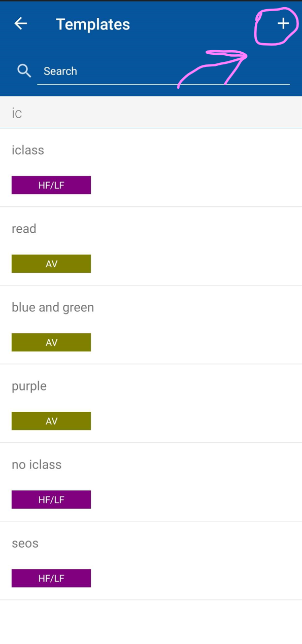Viewport: 302px width, 644px height.
Task: Tap the HF/LF badge under seos
Action: click(51, 578)
